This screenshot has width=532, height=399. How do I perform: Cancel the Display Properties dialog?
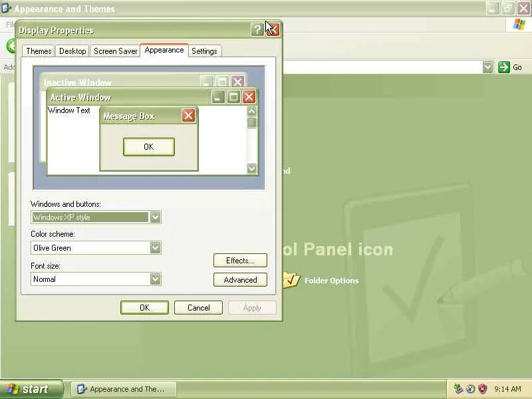198,307
